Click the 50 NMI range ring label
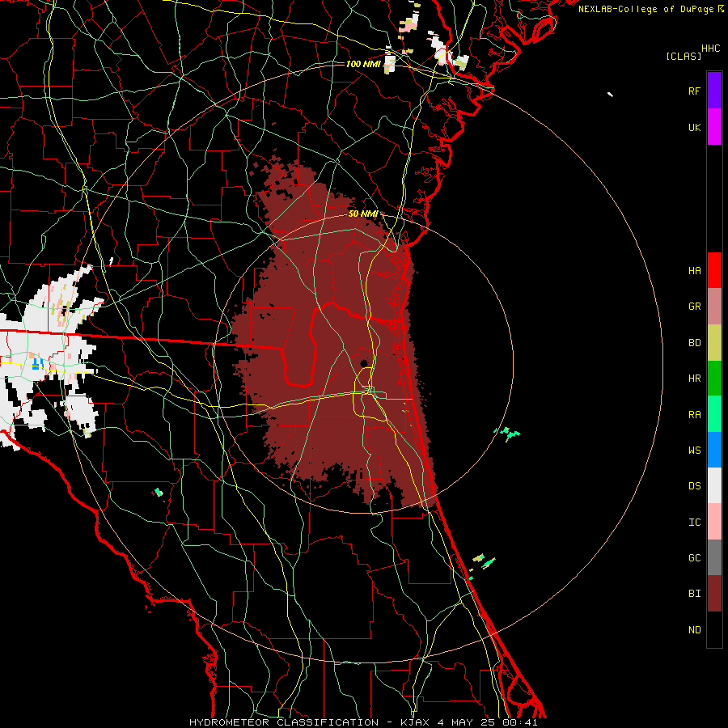 pos(362,214)
